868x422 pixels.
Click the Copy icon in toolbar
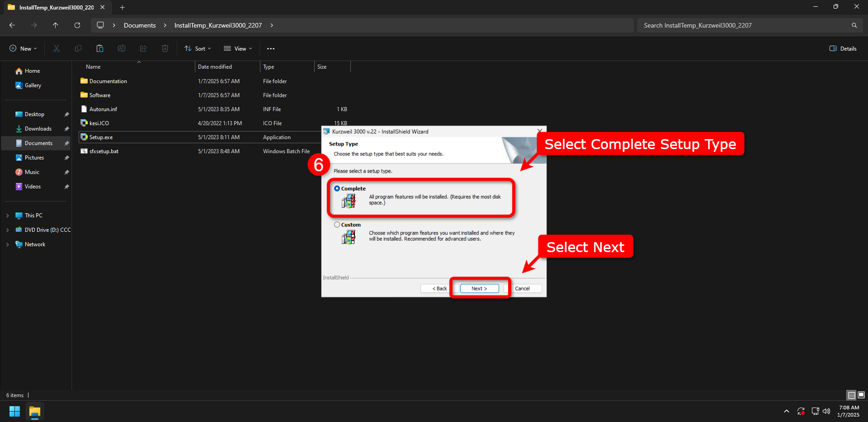click(x=78, y=48)
